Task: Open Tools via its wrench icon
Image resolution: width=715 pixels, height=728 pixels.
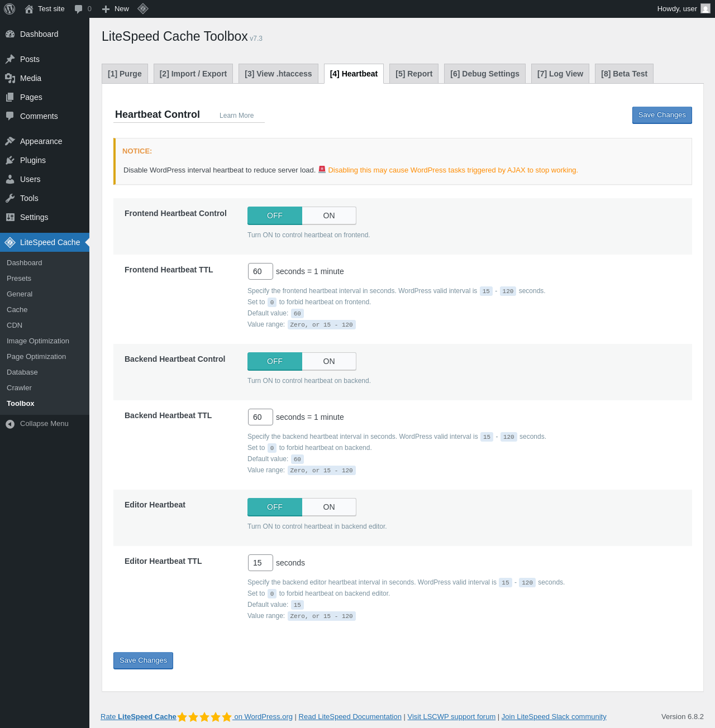Action: 10,198
